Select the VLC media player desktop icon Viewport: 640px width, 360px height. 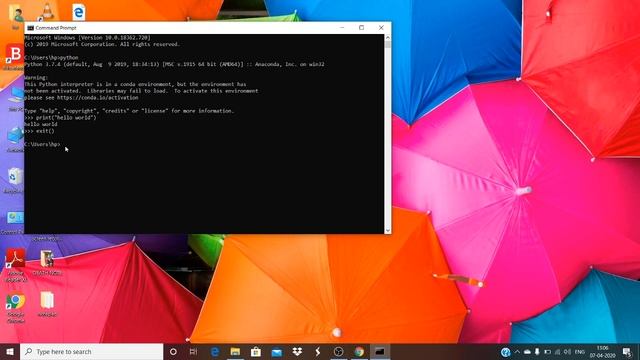tap(47, 11)
